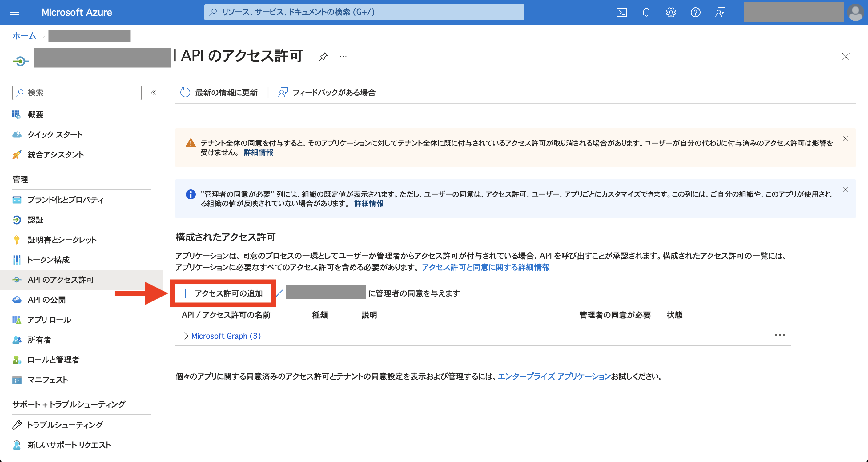868x462 pixels.
Task: Click アクセス許可の追加 button
Action: click(223, 293)
